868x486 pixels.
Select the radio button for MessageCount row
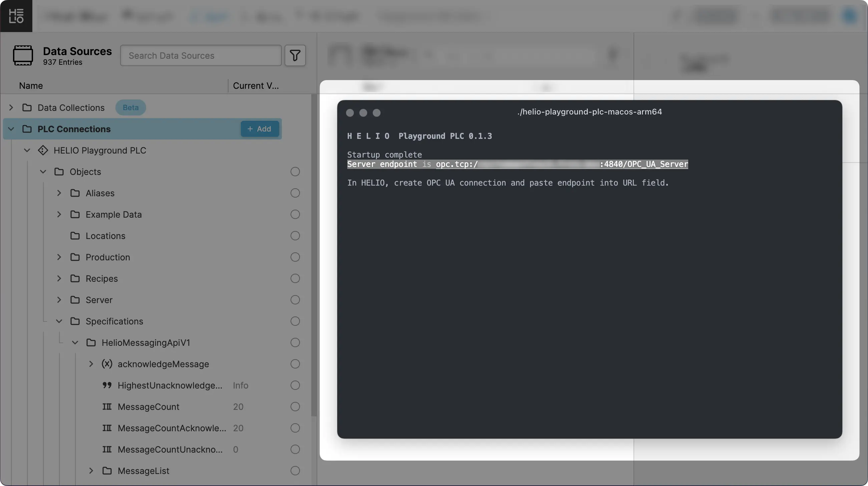(x=295, y=407)
